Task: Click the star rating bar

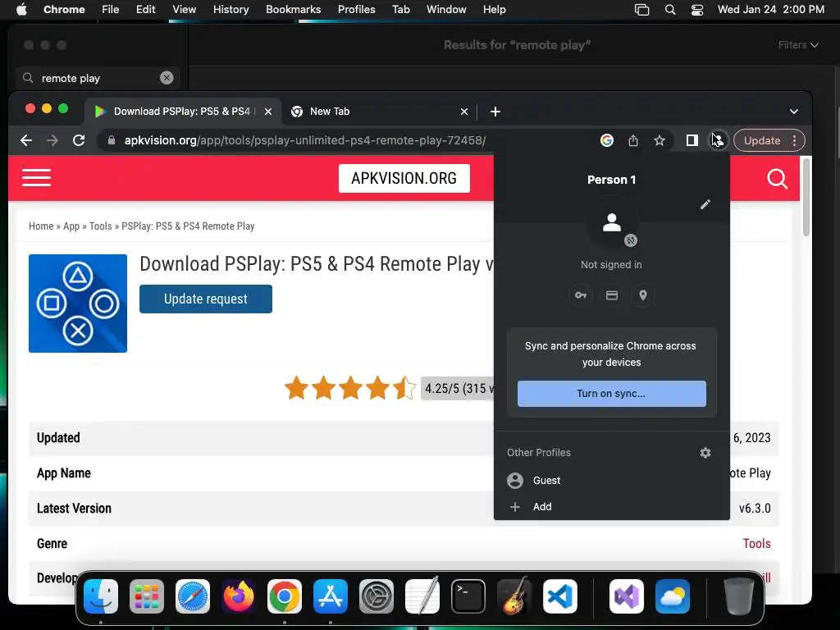Action: (x=349, y=388)
